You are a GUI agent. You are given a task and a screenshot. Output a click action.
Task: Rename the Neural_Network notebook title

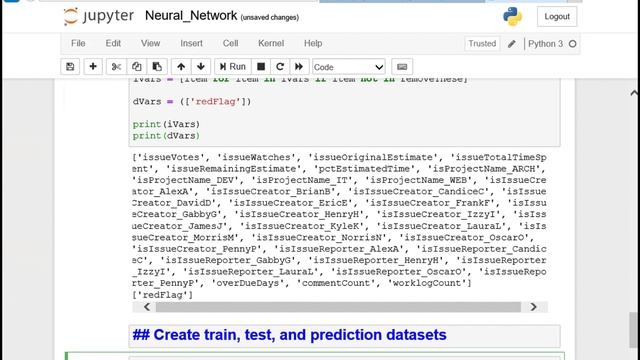click(191, 16)
